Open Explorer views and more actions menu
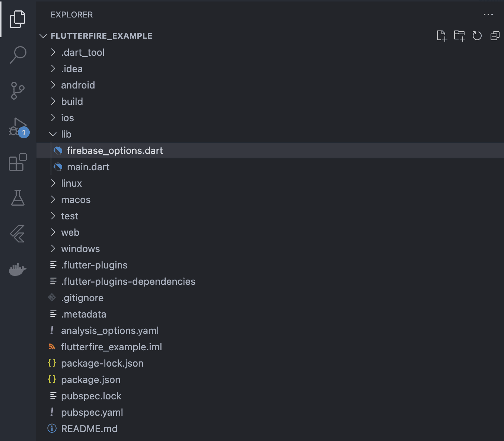 (x=488, y=15)
